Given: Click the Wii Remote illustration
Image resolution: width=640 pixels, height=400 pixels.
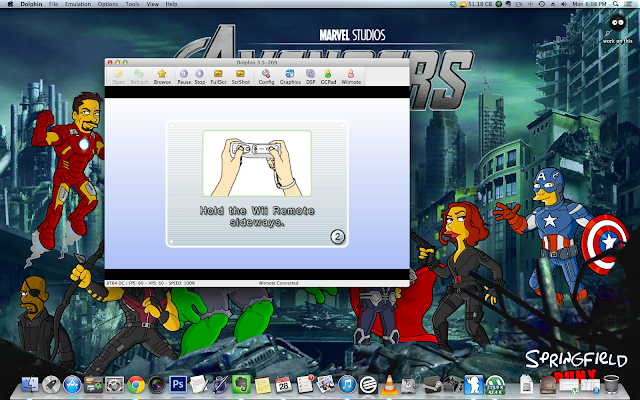Looking at the screenshot, I should coord(257,163).
